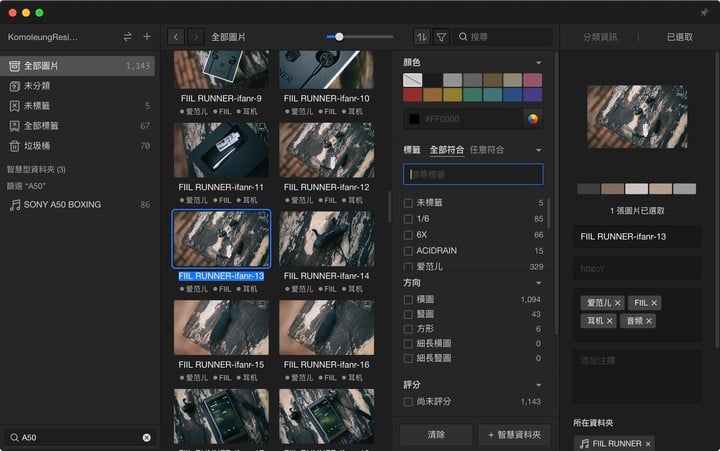
Task: Check the 細長豎圖 orientation filter
Action: (x=408, y=359)
